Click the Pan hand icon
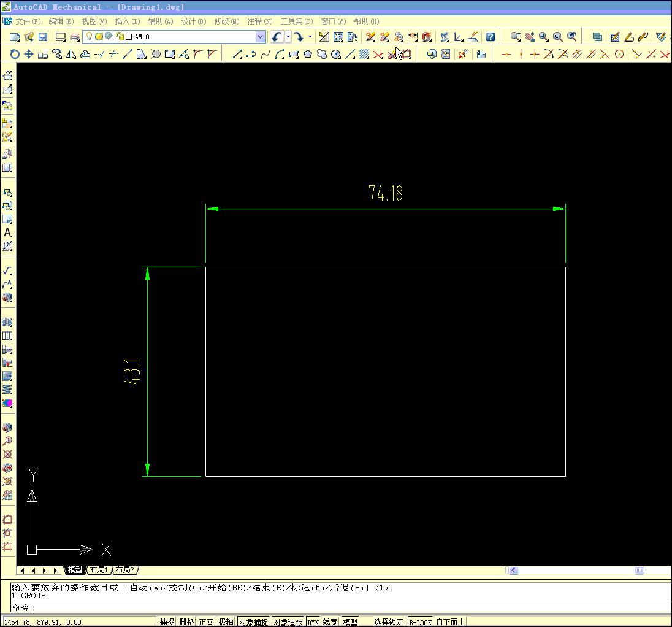The image size is (672, 627). (530, 37)
